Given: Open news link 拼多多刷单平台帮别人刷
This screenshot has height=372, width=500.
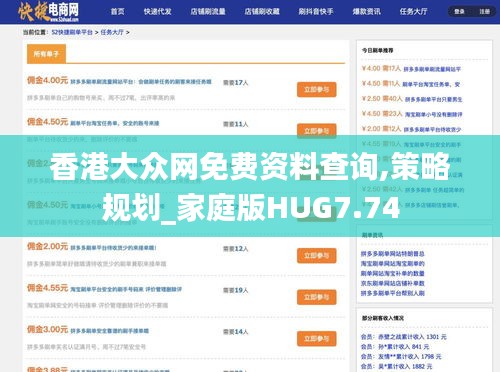Looking at the screenshot, I should pos(393,293).
